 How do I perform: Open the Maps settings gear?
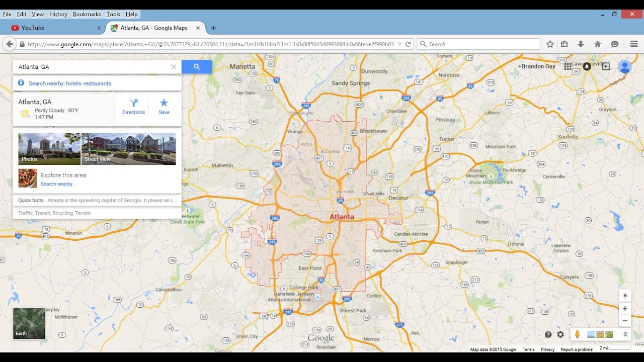[x=560, y=334]
